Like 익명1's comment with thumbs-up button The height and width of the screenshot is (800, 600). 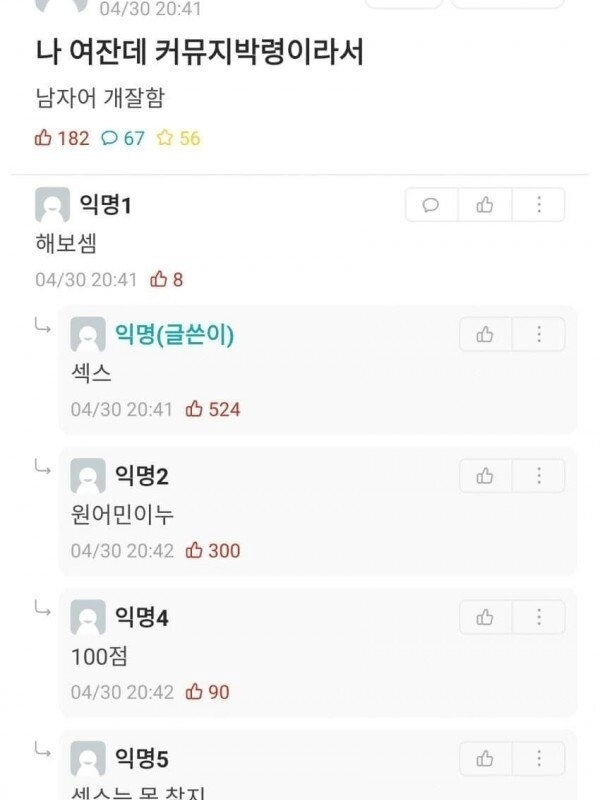[x=485, y=205]
